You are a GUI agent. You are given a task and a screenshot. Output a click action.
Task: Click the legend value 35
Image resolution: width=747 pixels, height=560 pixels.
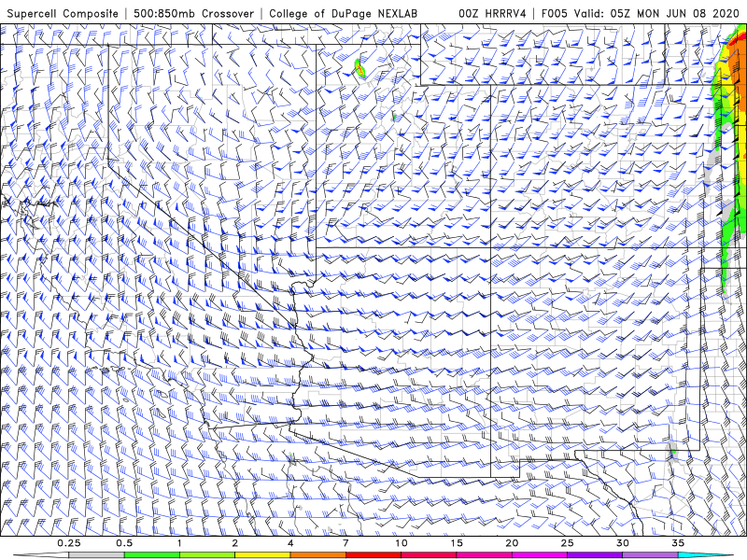click(x=678, y=543)
